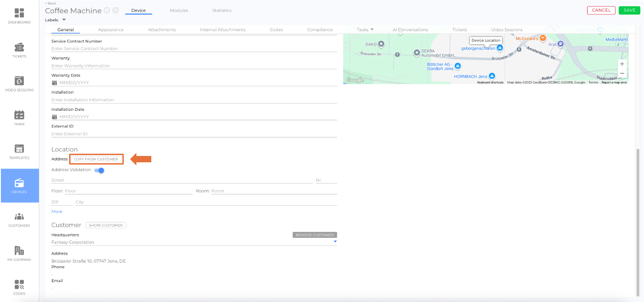The width and height of the screenshot is (644, 302).
Task: Click the More link under address
Action: pos(57,212)
